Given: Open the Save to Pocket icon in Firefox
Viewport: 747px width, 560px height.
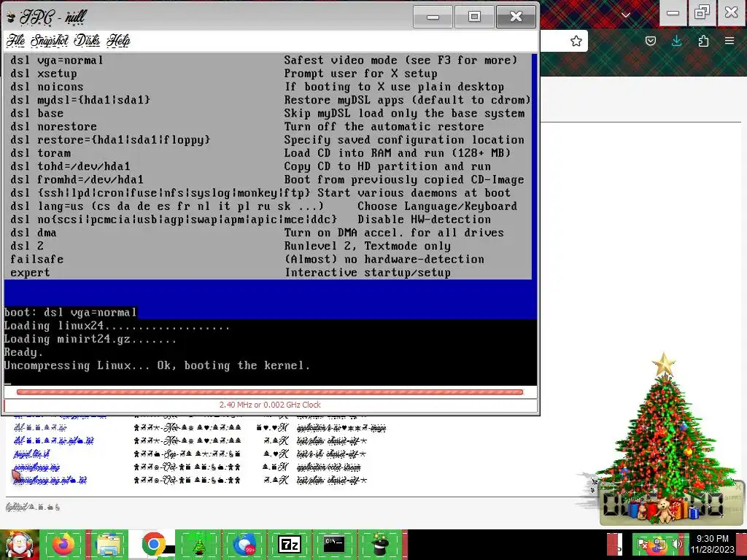Looking at the screenshot, I should pos(650,41).
